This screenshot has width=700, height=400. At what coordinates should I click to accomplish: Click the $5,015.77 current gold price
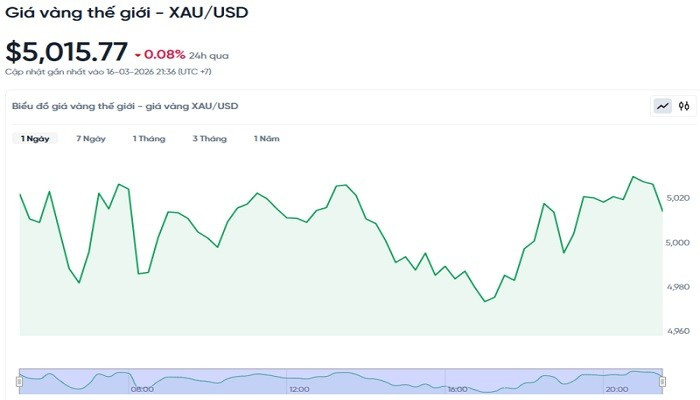coord(66,52)
